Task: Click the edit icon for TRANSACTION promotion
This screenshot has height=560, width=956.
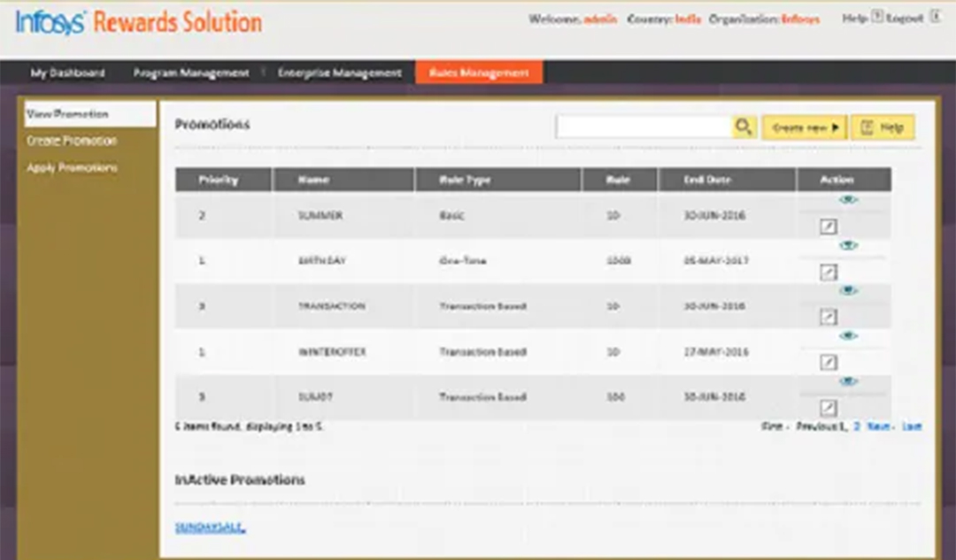Action: pyautogui.click(x=828, y=317)
